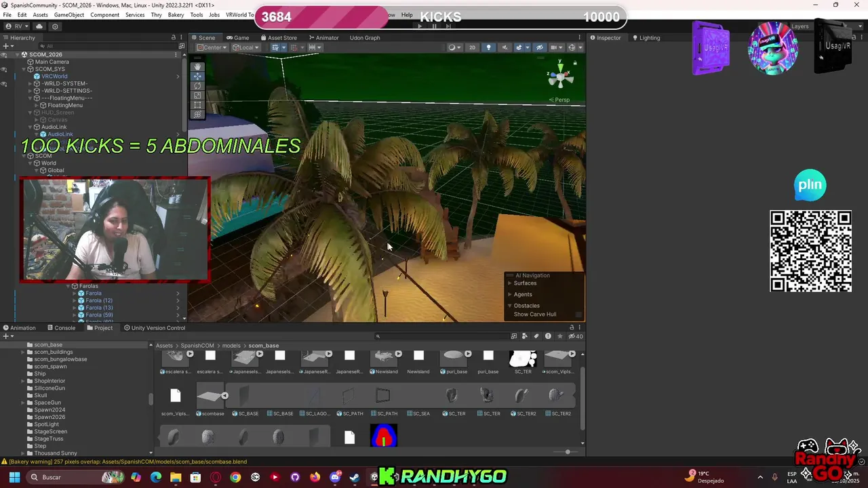Select the Rotate tool

[197, 86]
